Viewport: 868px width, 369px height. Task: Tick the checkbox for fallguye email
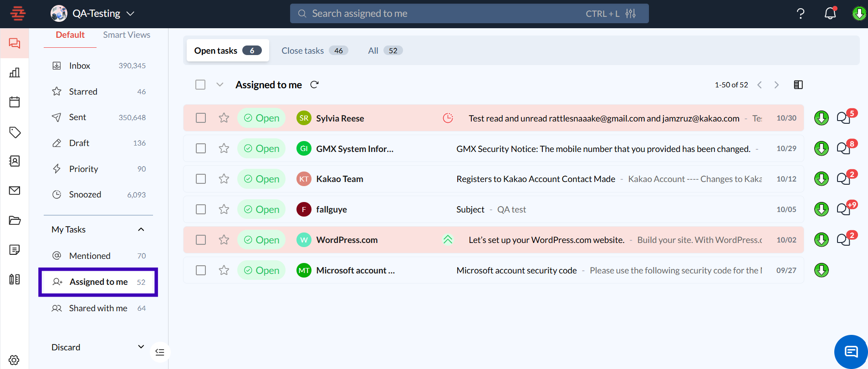[x=201, y=209]
